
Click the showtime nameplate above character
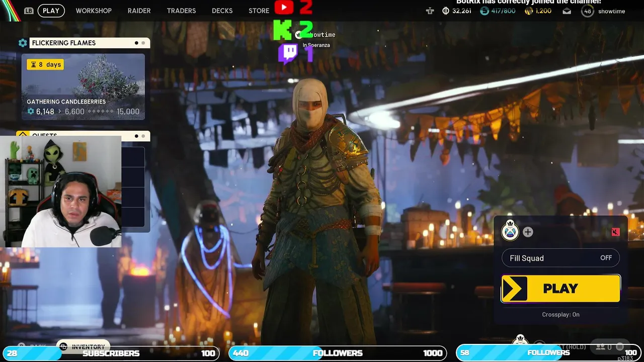[315, 35]
